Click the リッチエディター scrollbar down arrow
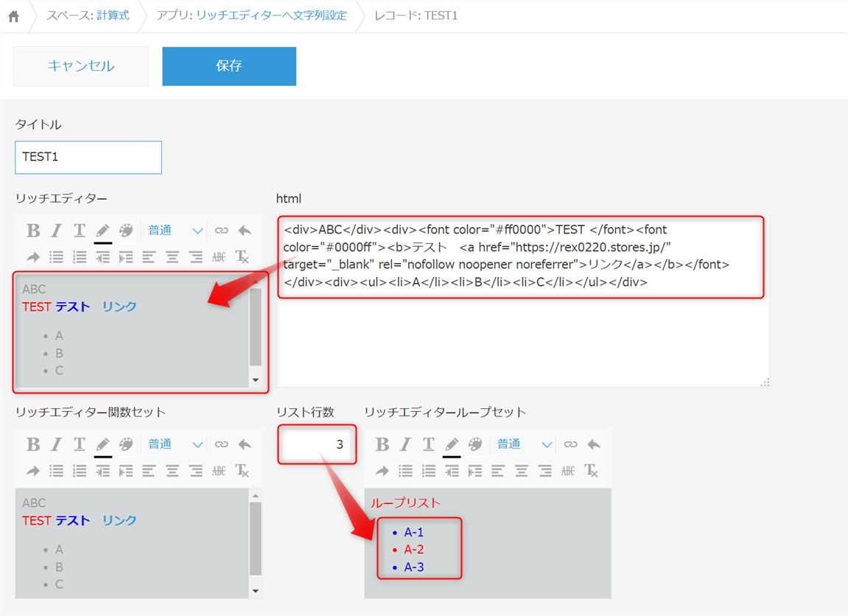 click(256, 380)
